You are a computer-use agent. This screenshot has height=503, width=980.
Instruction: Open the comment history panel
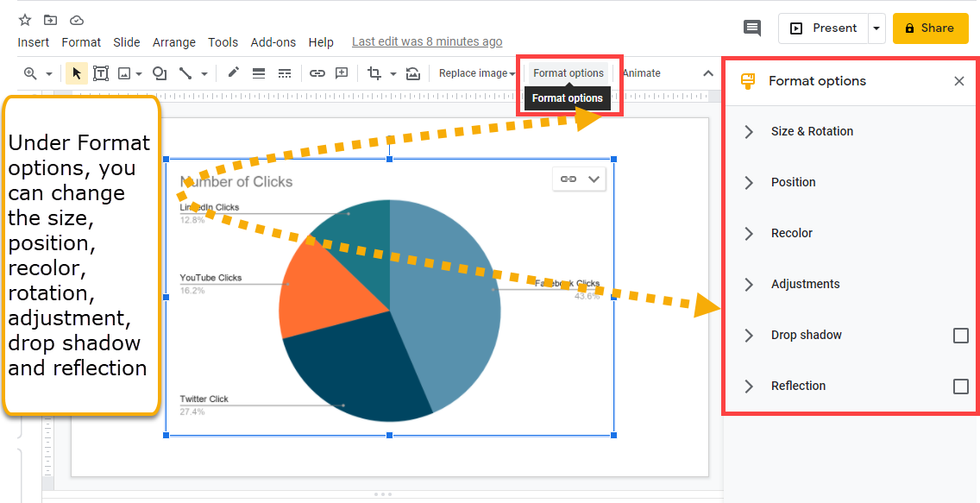click(x=751, y=28)
